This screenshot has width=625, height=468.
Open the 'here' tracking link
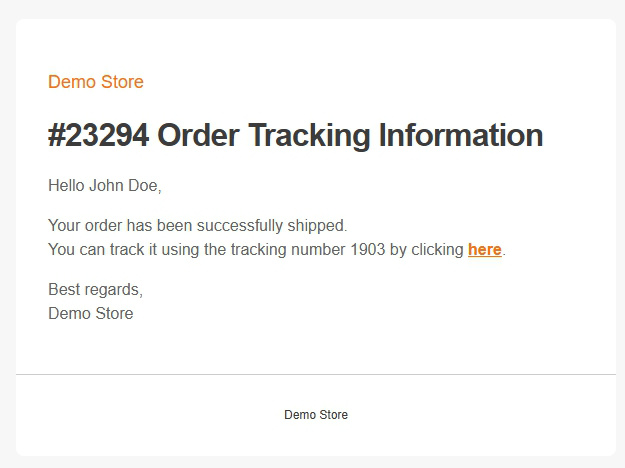coord(485,250)
